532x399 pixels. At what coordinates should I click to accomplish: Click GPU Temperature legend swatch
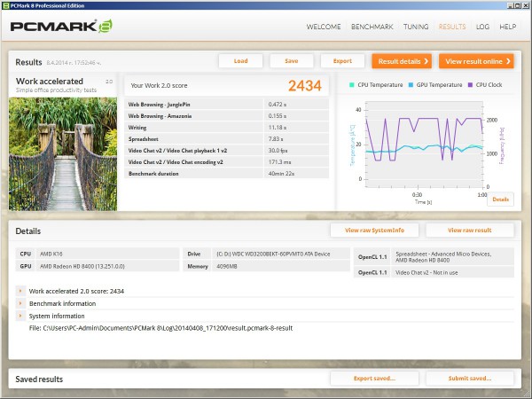pyautogui.click(x=411, y=85)
